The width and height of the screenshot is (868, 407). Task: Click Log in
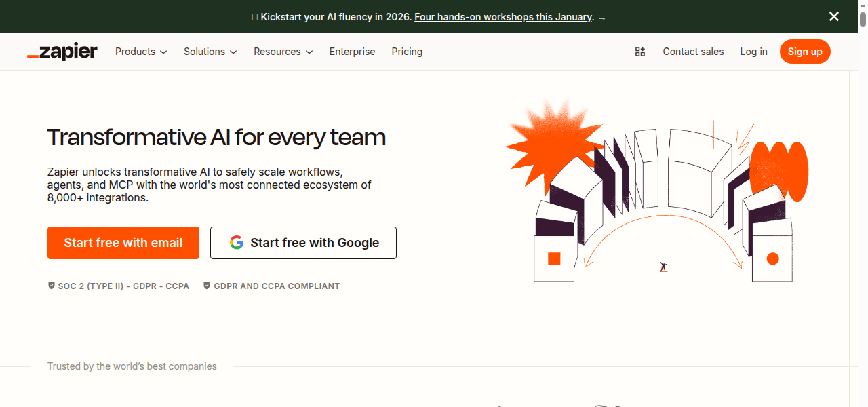pos(753,52)
